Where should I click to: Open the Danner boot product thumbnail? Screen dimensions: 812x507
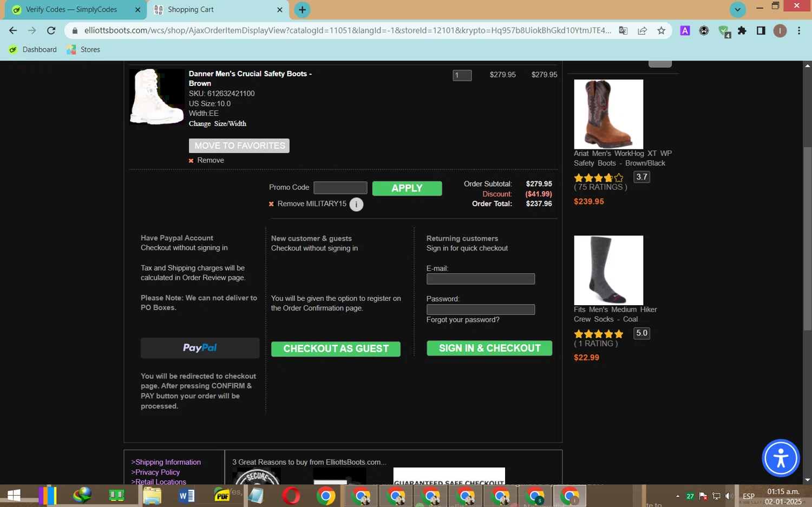pos(157,96)
